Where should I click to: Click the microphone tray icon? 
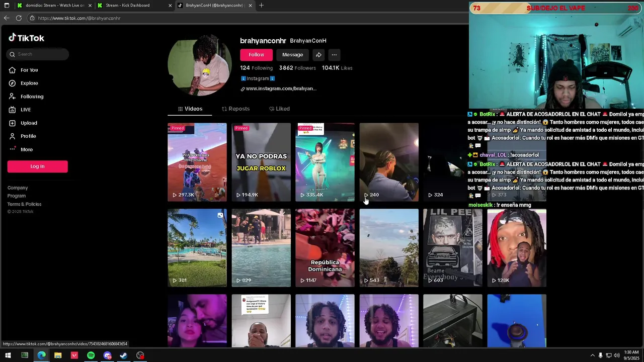point(600,355)
